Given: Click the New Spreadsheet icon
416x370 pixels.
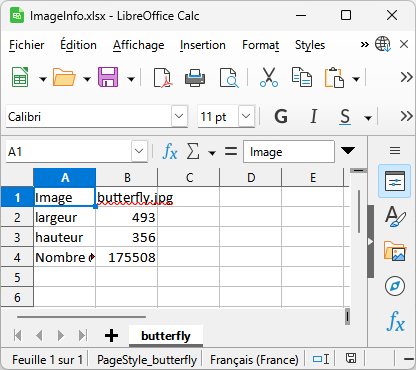Looking at the screenshot, I should (20, 78).
